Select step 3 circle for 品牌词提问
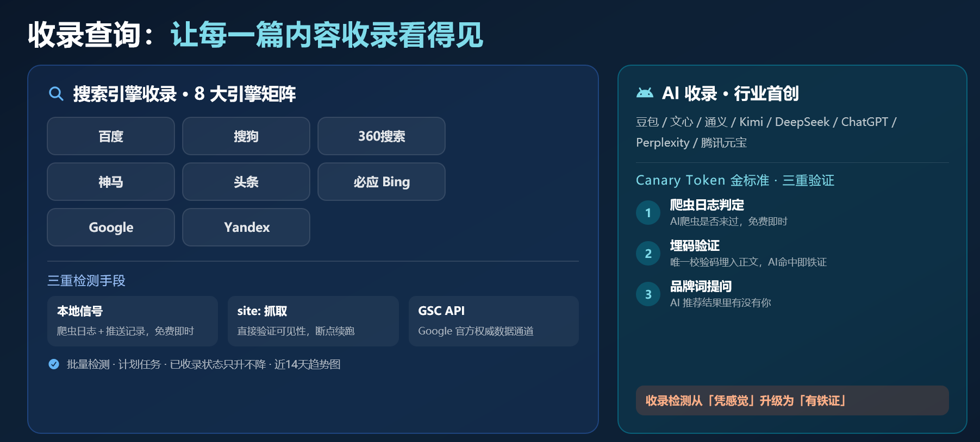The width and height of the screenshot is (980, 442). point(648,294)
